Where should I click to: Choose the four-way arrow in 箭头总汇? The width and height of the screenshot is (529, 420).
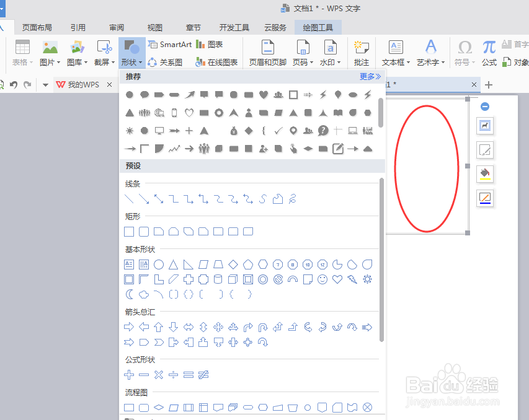[x=218, y=327]
